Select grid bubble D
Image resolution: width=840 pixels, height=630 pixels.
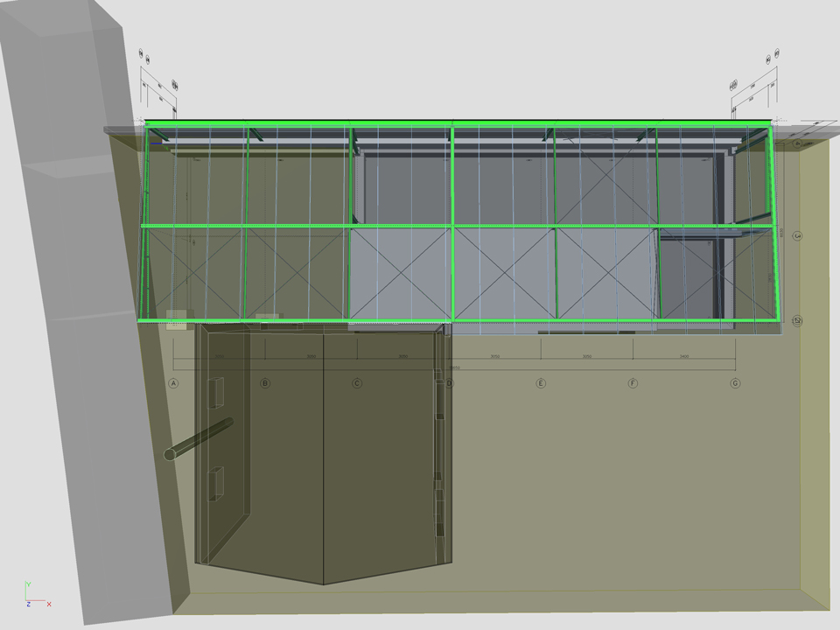(450, 383)
